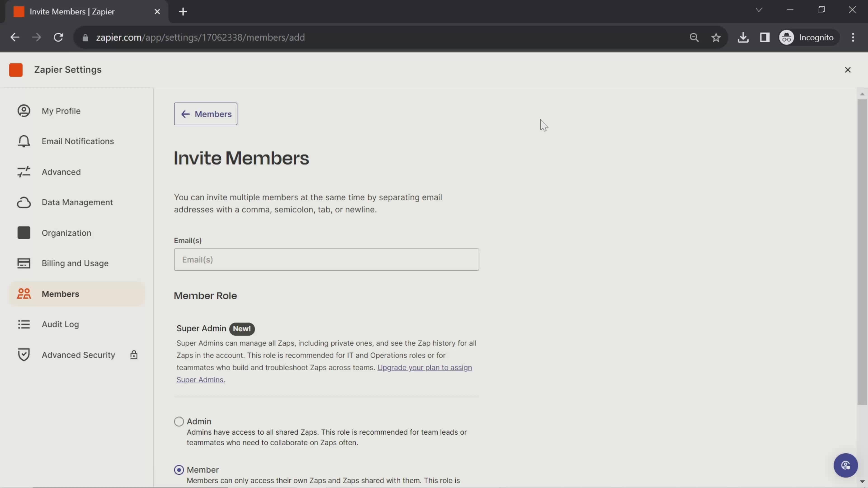Open Members settings page

60,293
